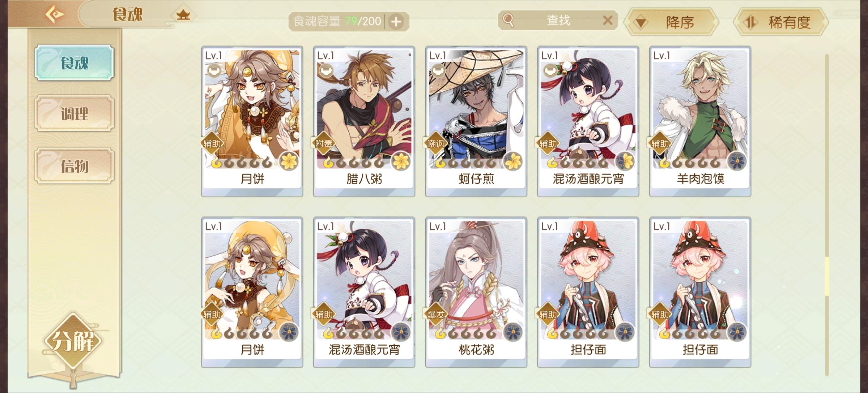Viewport: 868px width, 393px height.
Task: Click the vertical list scrollbar
Action: 827,215
